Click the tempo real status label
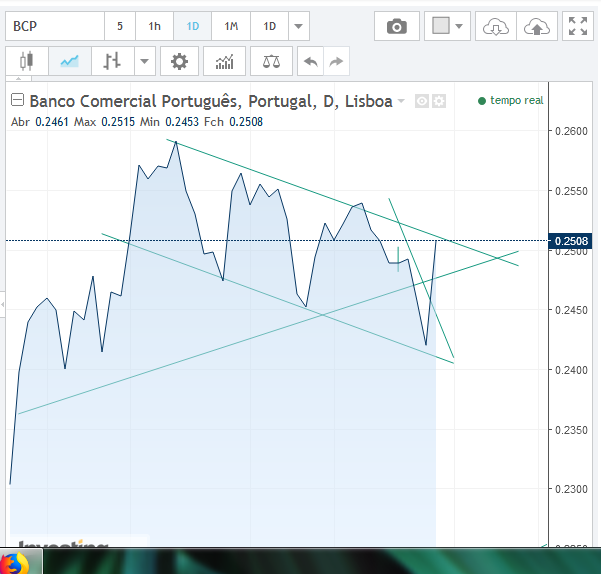The image size is (601, 574). 516,100
